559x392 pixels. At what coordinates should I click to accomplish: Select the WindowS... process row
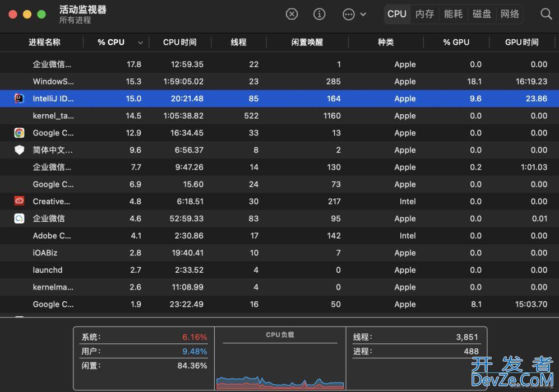pos(279,81)
